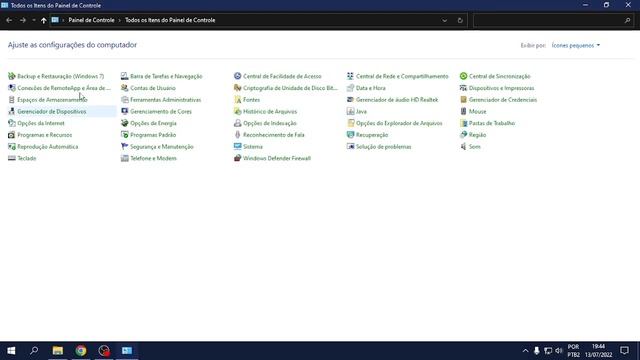Open Backup e Restauração (Windows 7) icon
The width and height of the screenshot is (640, 360).
(x=11, y=76)
